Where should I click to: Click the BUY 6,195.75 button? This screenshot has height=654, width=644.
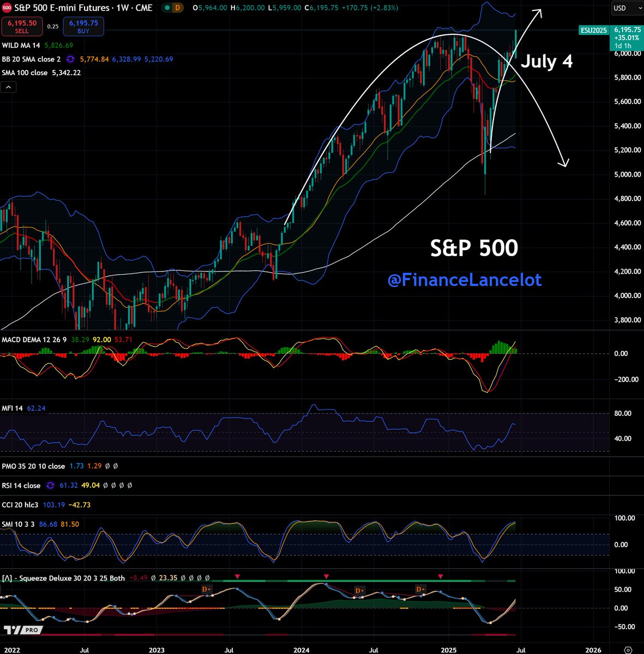[x=83, y=27]
